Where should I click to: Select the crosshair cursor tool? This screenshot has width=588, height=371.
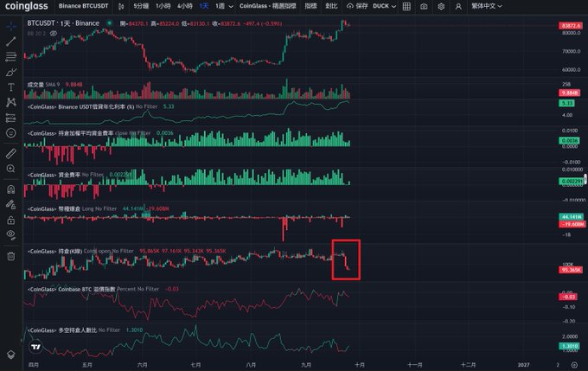coord(11,26)
